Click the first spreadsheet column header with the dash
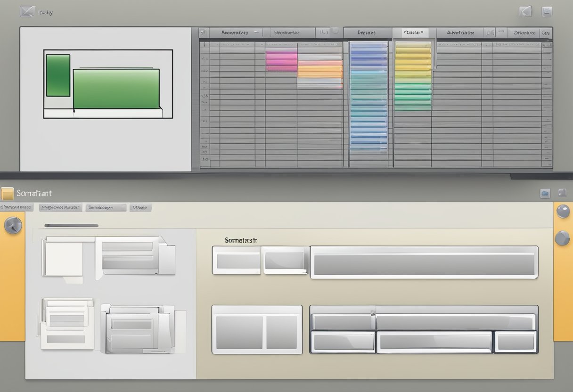Screen dimensions: 573x392 click(x=235, y=33)
